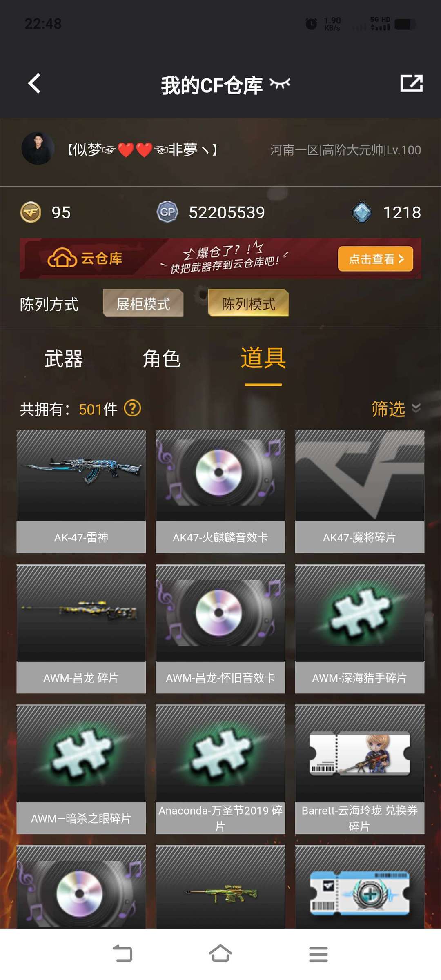Open the help question mark icon

pyautogui.click(x=132, y=408)
